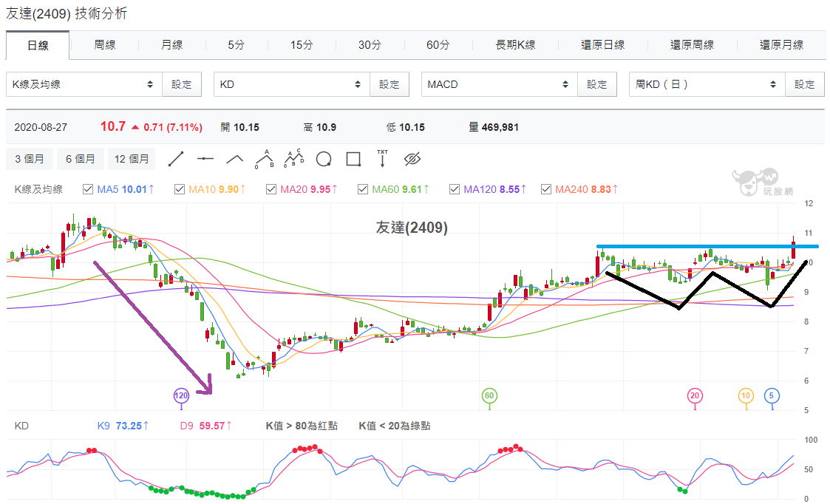The height and width of the screenshot is (504, 830).
Task: Select the circle drawing tool
Action: click(x=324, y=159)
